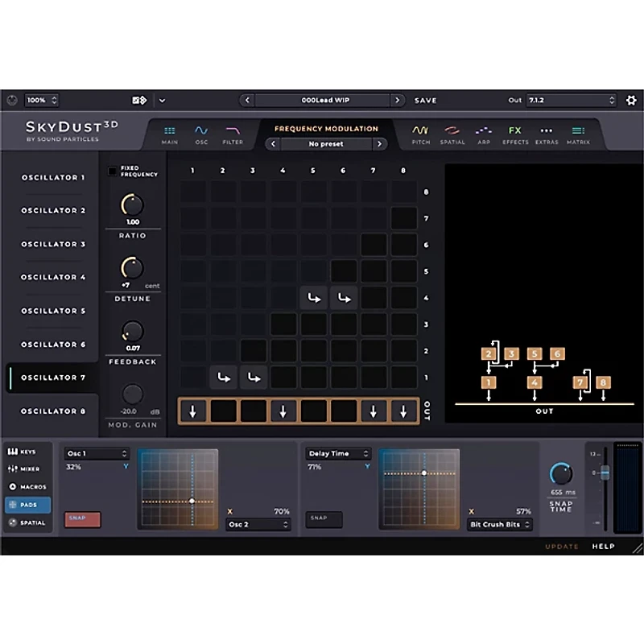This screenshot has width=644, height=644.
Task: Select the Filter icon in the top bar
Action: [x=233, y=134]
